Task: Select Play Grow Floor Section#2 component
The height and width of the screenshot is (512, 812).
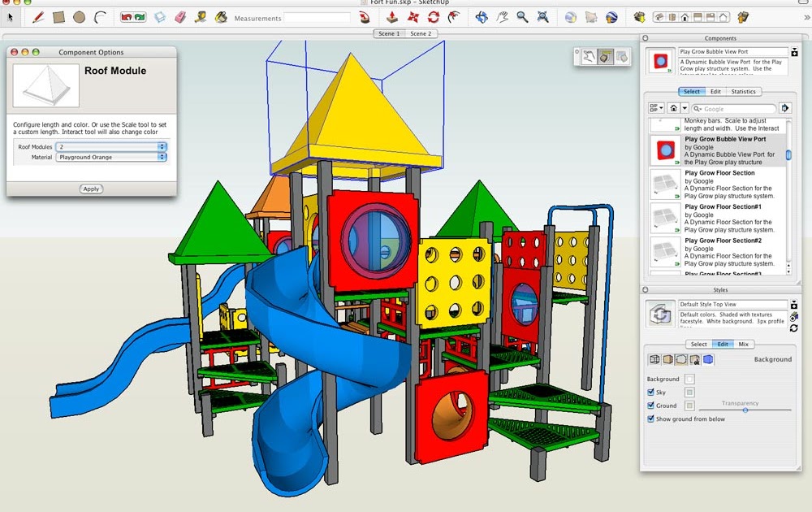Action: coord(719,252)
